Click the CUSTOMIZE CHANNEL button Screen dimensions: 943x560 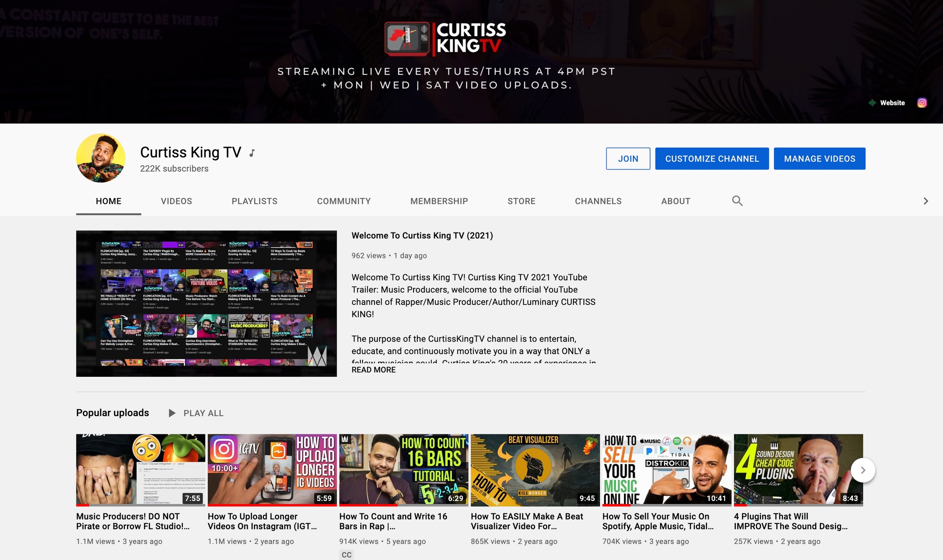[712, 159]
